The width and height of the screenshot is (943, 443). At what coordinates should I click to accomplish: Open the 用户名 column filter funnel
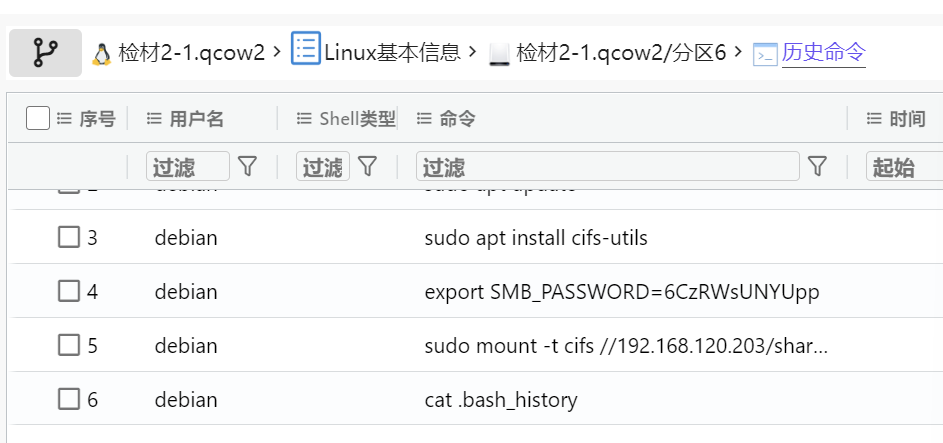[247, 166]
